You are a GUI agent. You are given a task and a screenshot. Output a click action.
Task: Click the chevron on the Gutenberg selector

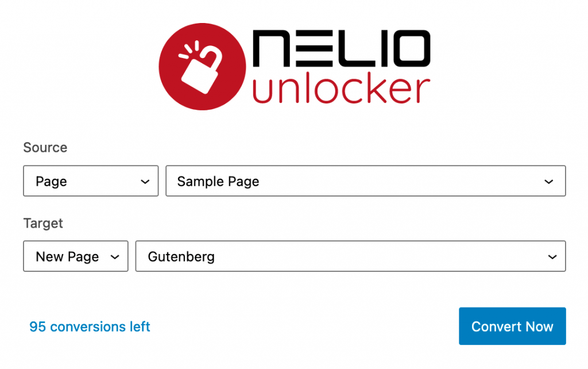click(552, 256)
